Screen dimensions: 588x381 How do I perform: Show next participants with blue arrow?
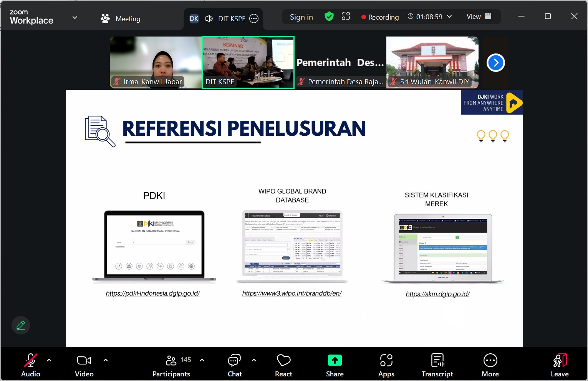tap(495, 63)
